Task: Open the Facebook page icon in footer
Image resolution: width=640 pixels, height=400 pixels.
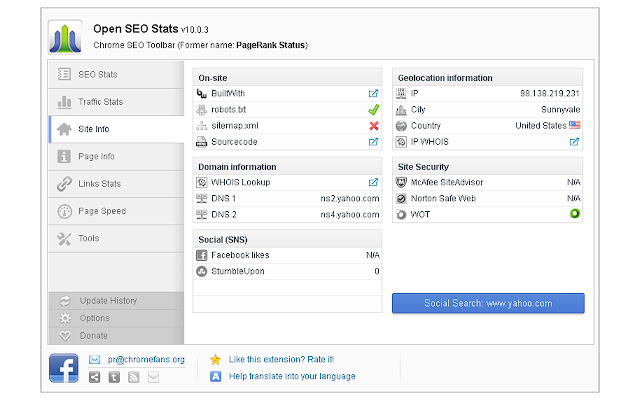Action: coord(64,368)
